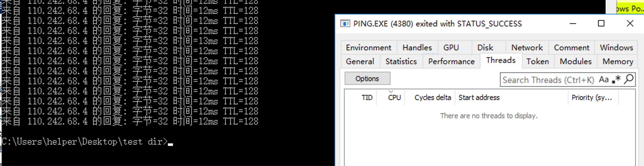Toggle case-sensitive search (Aa) icon
644x166 pixels.
point(603,80)
